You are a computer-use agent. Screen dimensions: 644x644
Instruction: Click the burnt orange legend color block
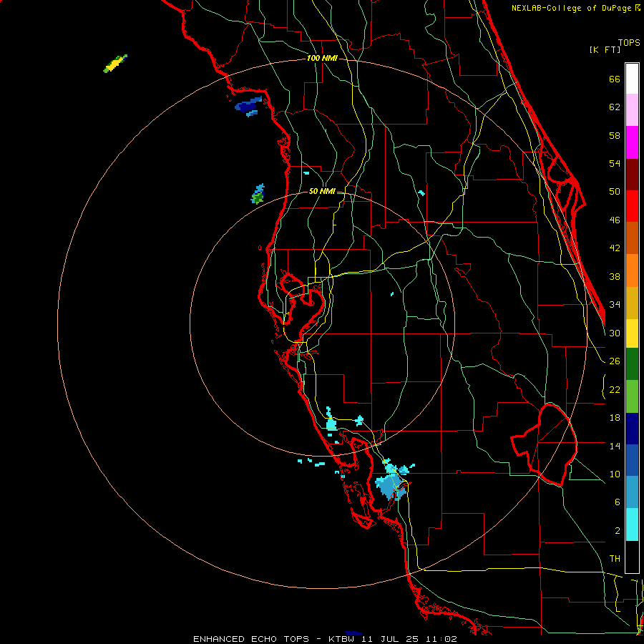point(632,238)
